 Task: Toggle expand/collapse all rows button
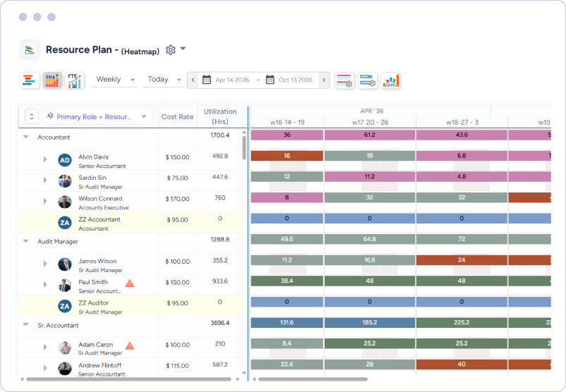(32, 116)
